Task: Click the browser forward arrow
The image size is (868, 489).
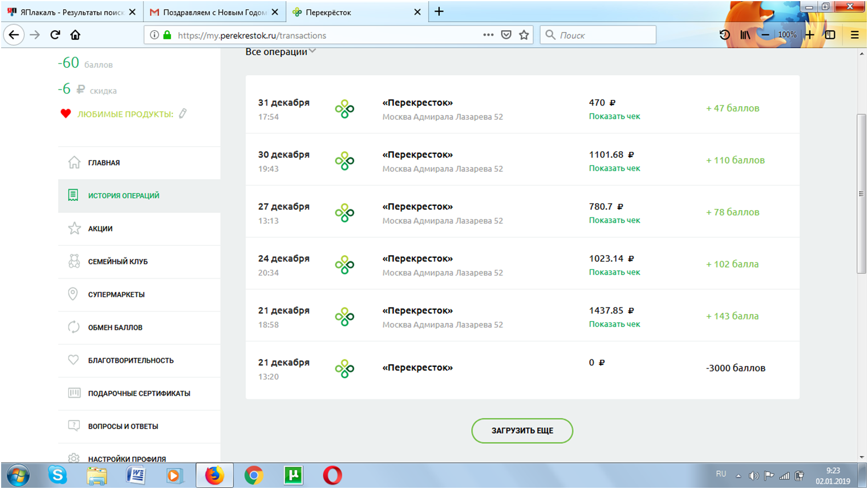Action: (x=35, y=35)
